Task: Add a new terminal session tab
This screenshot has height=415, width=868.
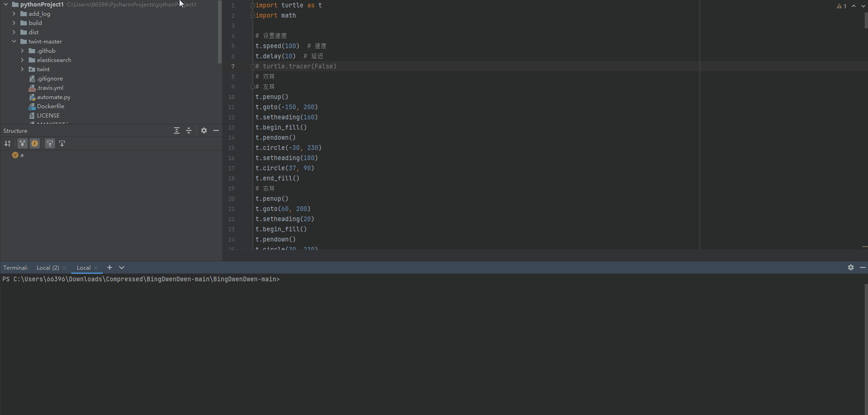Action: [110, 267]
